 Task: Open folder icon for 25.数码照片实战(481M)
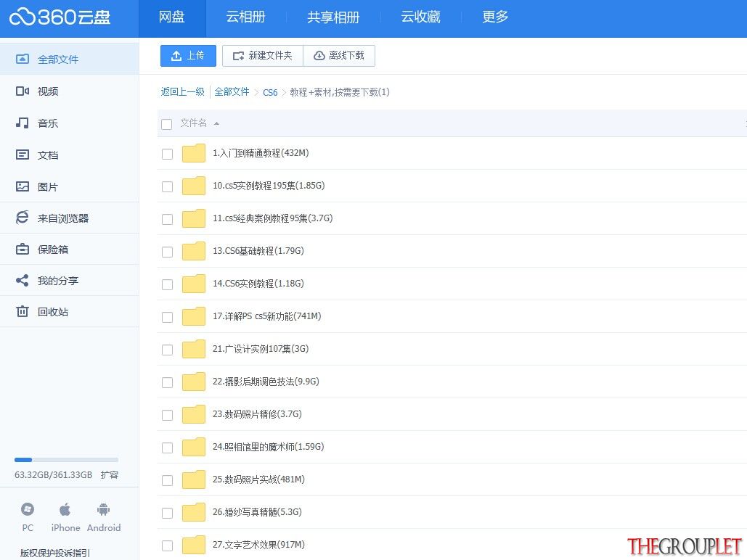point(194,479)
